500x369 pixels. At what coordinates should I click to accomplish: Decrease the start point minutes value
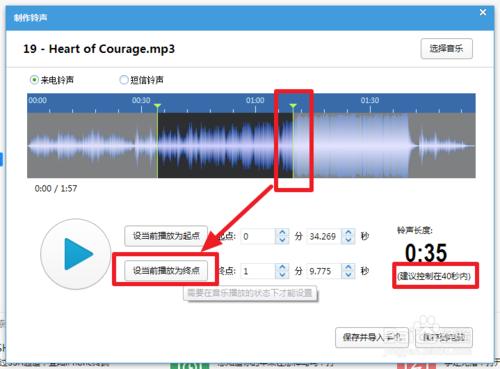tap(282, 240)
